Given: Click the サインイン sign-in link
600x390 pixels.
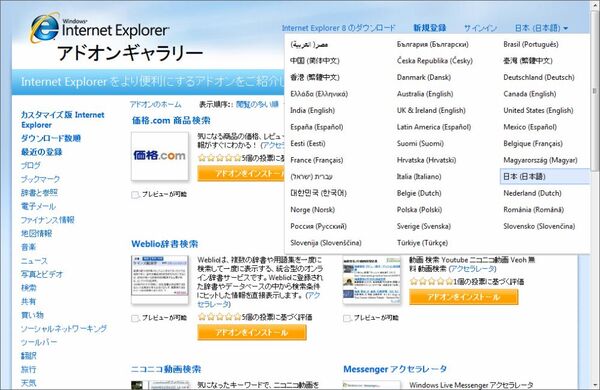Looking at the screenshot, I should 480,28.
